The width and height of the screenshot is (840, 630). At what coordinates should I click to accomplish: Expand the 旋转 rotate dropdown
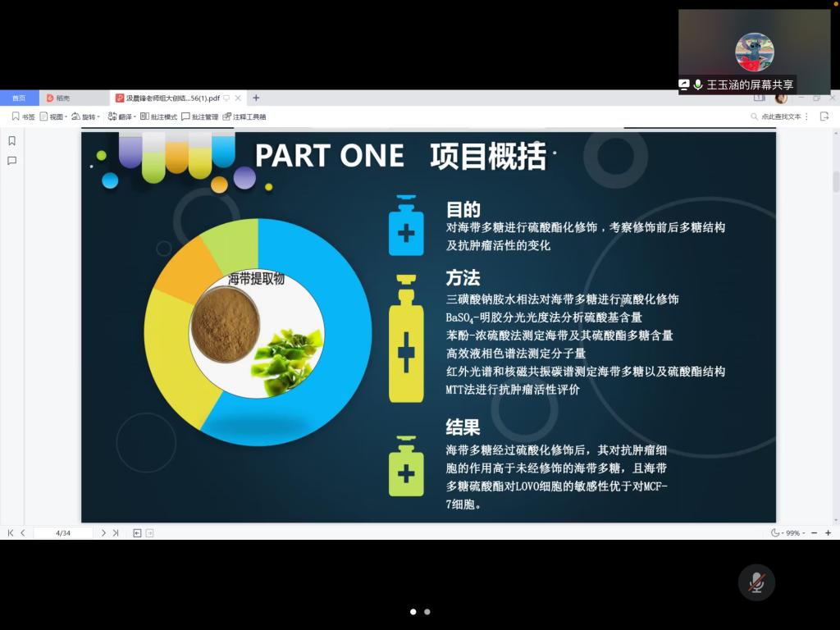point(86,116)
